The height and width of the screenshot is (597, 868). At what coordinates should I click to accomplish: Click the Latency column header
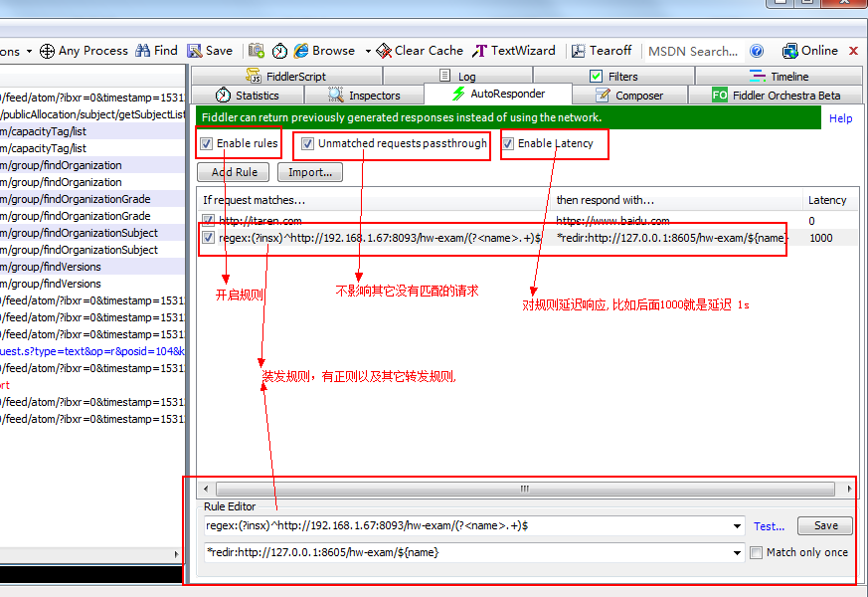click(x=829, y=200)
